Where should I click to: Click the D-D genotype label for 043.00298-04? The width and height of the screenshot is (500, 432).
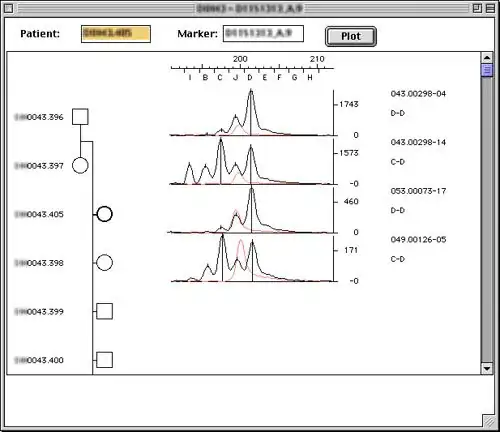(398, 113)
